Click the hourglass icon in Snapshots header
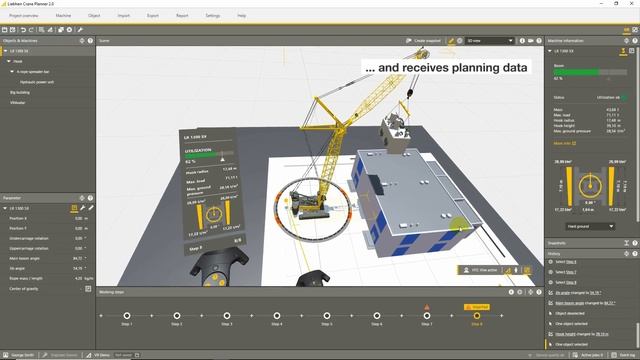This screenshot has width=640, height=360. (627, 243)
